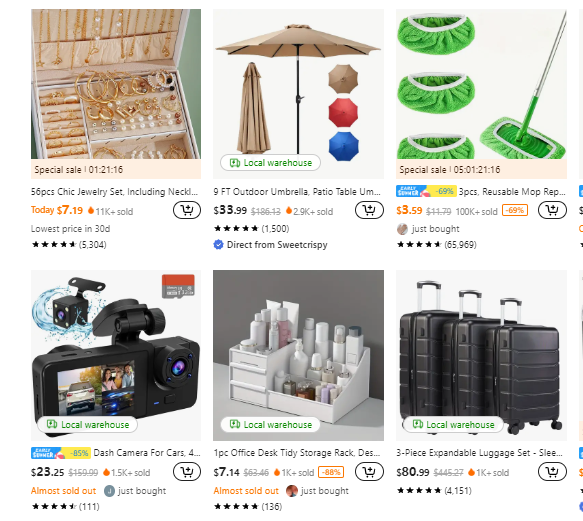This screenshot has height=521, width=583.
Task: Open the black luggage set image
Action: point(481,356)
